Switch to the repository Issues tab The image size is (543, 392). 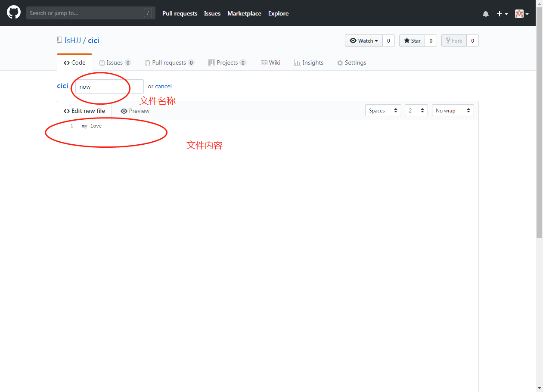click(115, 62)
